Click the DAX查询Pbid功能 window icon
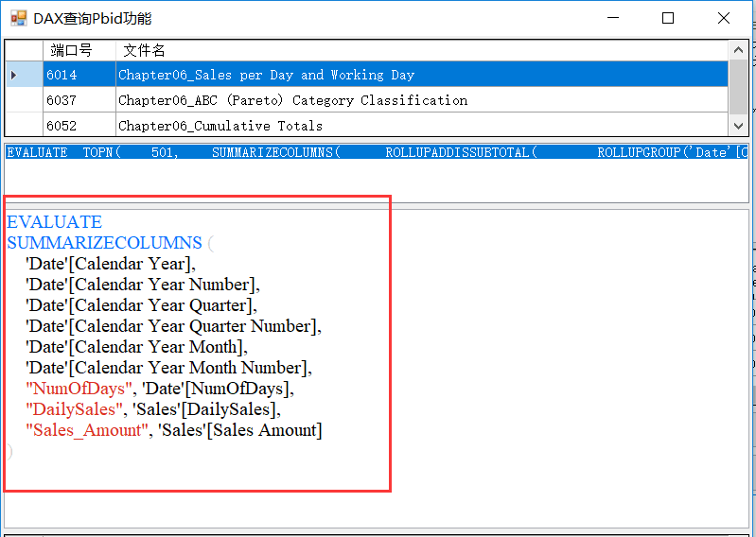756x537 pixels. 19,18
